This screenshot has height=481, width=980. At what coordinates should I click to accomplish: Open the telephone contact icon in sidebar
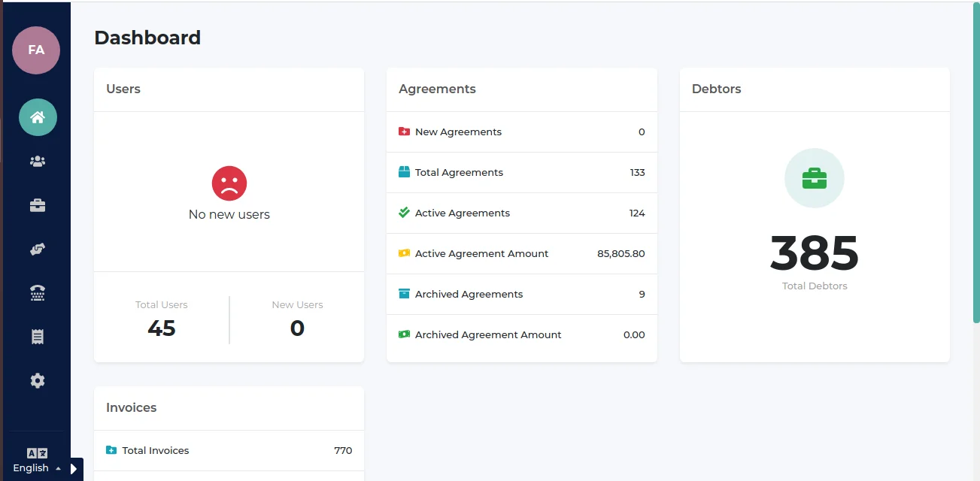point(36,292)
